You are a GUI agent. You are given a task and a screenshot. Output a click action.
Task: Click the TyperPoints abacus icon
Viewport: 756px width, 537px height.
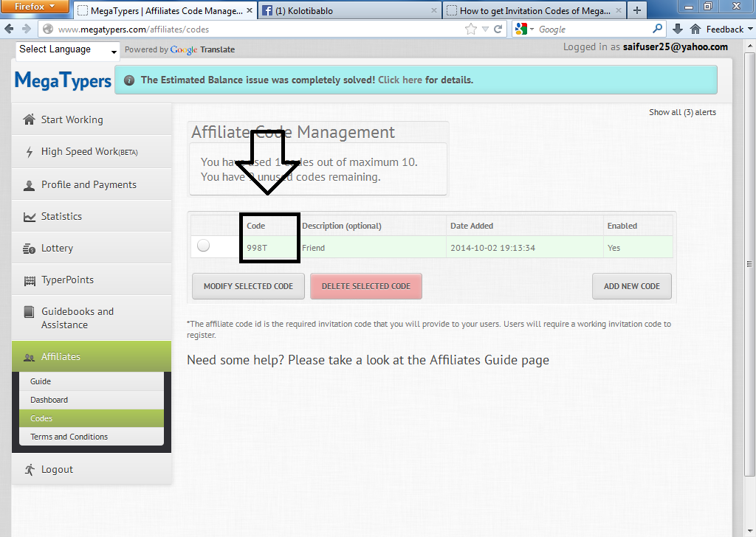point(30,280)
